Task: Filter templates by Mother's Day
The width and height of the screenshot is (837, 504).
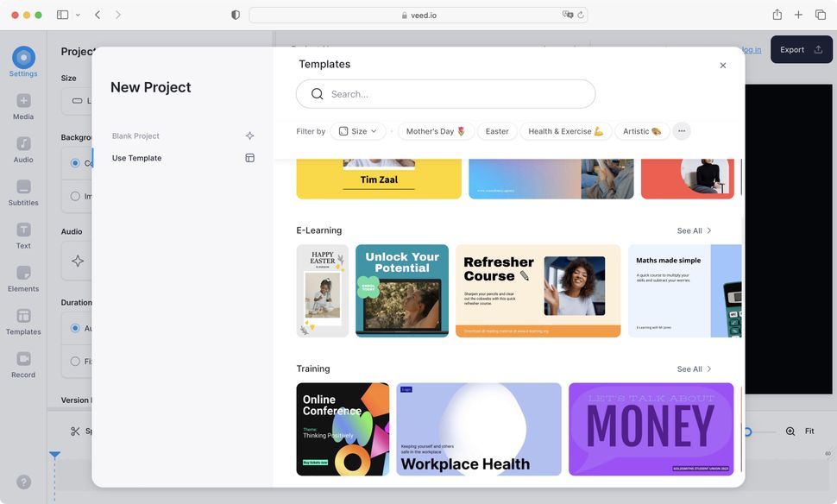Action: [436, 131]
